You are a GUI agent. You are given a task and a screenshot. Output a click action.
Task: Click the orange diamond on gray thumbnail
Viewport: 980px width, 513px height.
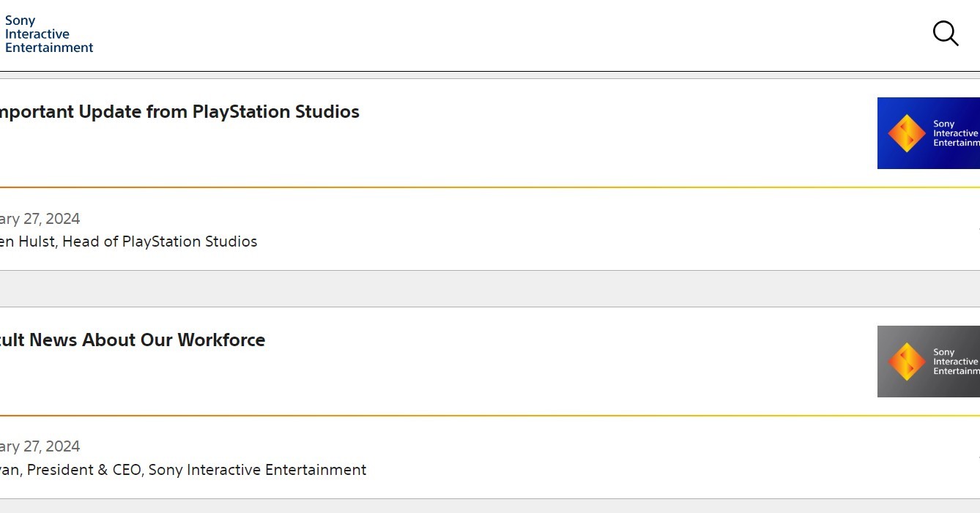[906, 362]
